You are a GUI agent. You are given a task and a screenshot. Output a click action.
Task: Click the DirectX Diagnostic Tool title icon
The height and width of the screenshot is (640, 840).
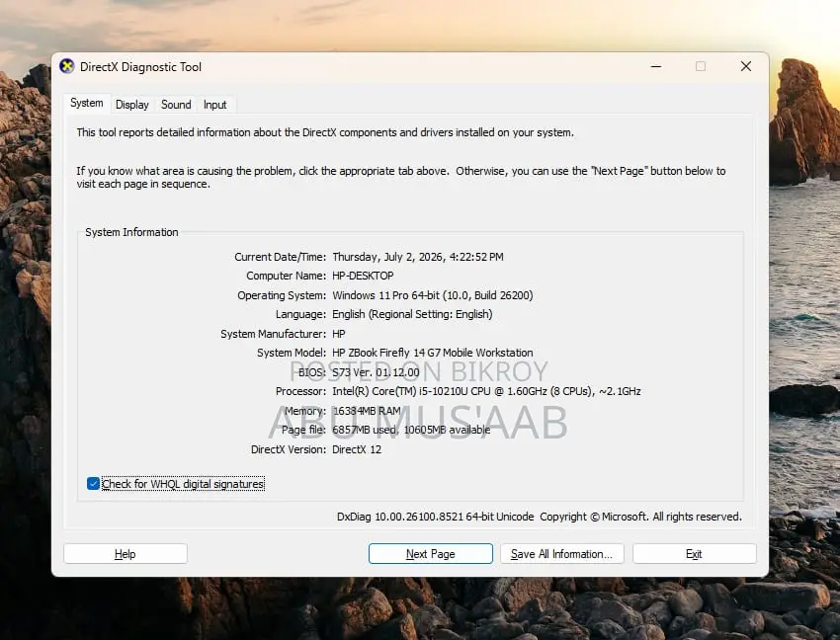coord(67,66)
